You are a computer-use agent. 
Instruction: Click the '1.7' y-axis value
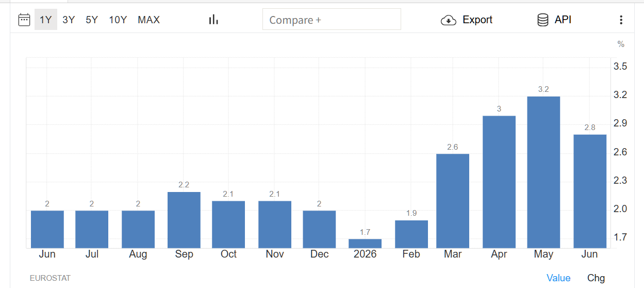620,237
